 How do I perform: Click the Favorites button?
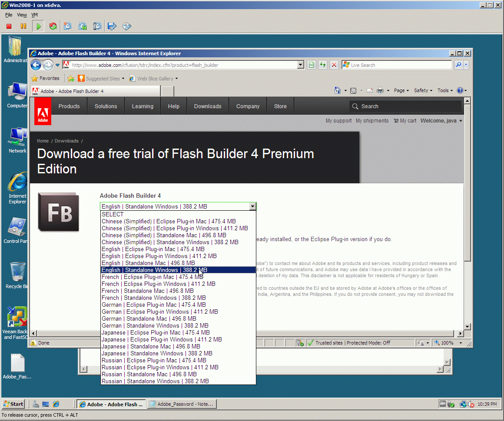[x=45, y=78]
